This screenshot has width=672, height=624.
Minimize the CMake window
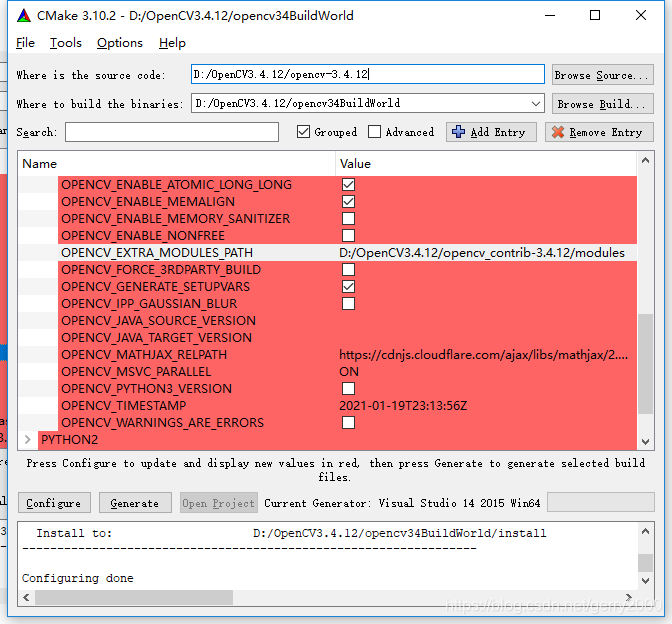click(550, 16)
